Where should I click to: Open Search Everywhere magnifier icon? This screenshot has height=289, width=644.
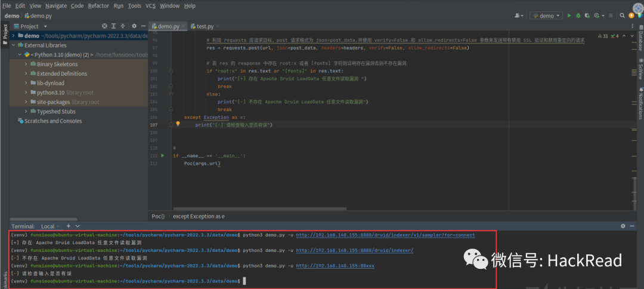623,16
